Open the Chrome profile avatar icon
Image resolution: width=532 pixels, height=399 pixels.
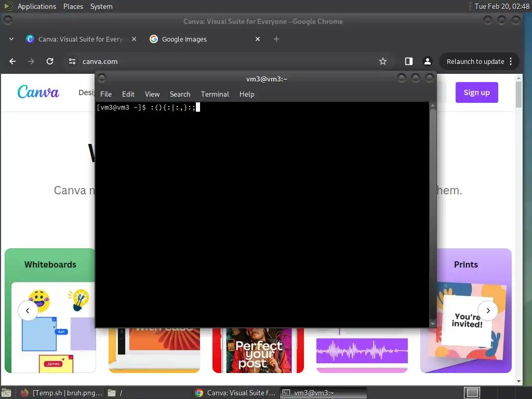tap(428, 61)
